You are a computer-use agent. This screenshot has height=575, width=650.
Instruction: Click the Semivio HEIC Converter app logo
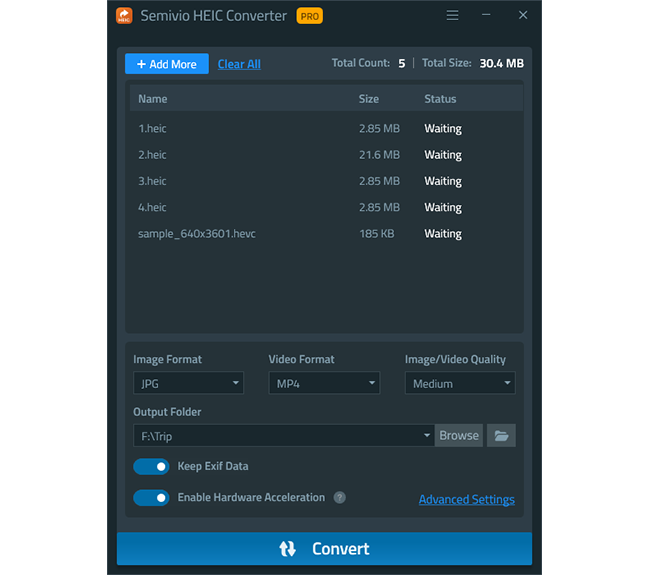pos(124,16)
